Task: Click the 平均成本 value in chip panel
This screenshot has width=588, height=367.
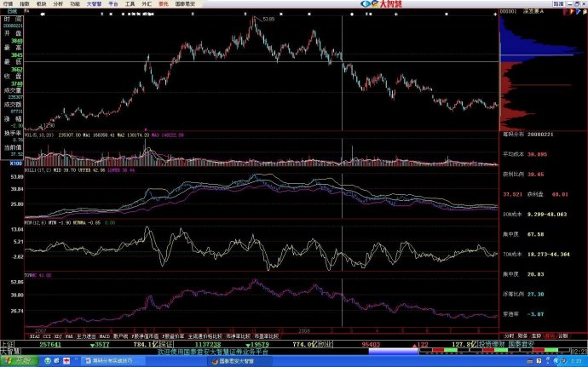Action: coord(537,154)
